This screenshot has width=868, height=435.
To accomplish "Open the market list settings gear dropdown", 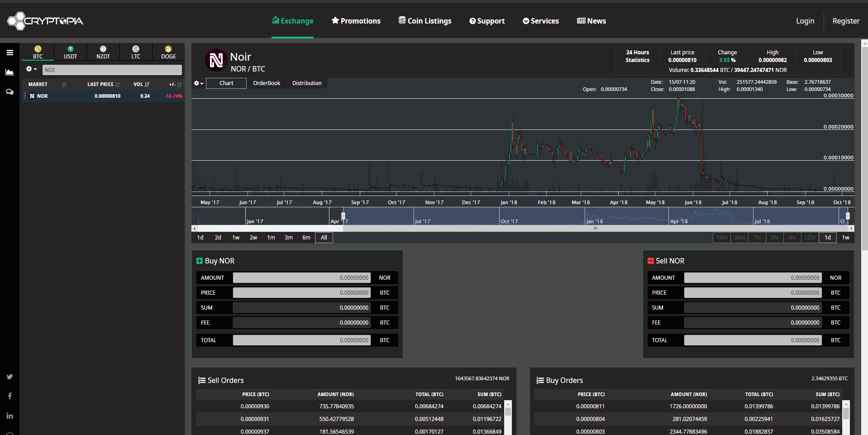I will (x=31, y=69).
